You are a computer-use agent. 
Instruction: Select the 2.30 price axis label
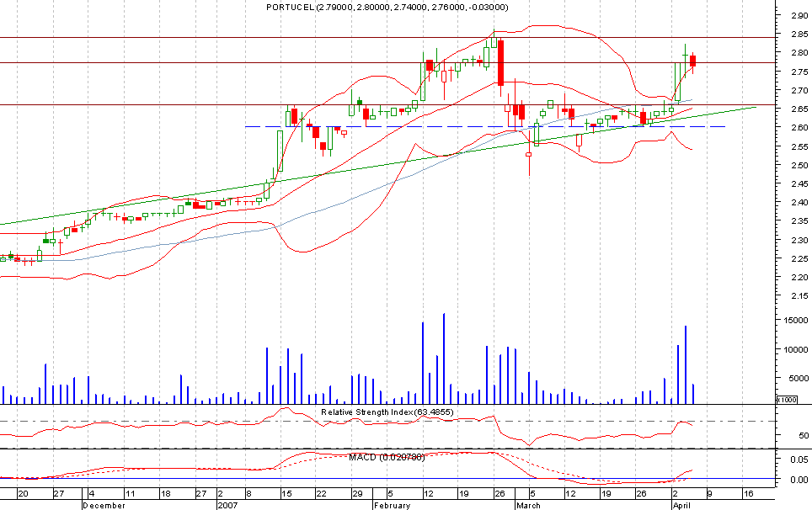click(x=799, y=240)
